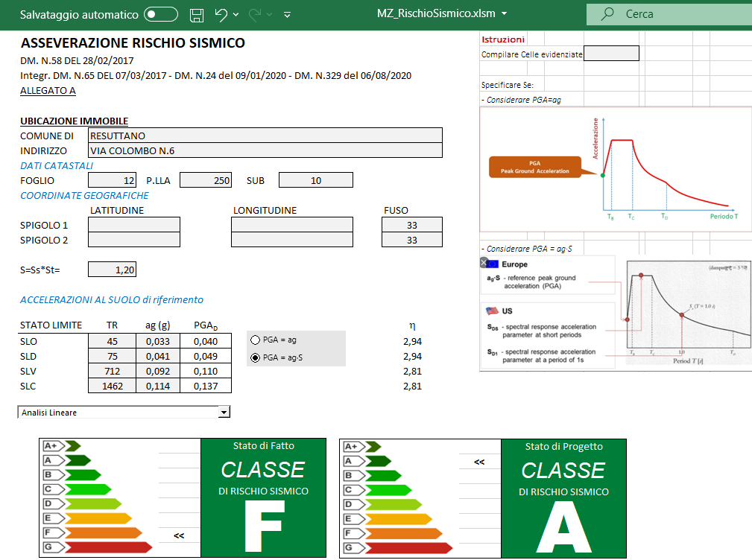Click the Undo arrow icon
The height and width of the screenshot is (560, 752).
(221, 14)
